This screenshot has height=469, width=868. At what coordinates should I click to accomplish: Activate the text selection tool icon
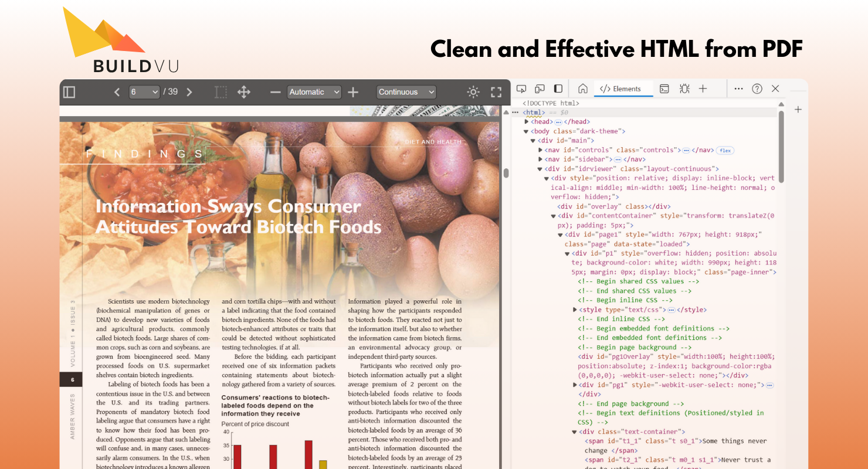click(221, 92)
